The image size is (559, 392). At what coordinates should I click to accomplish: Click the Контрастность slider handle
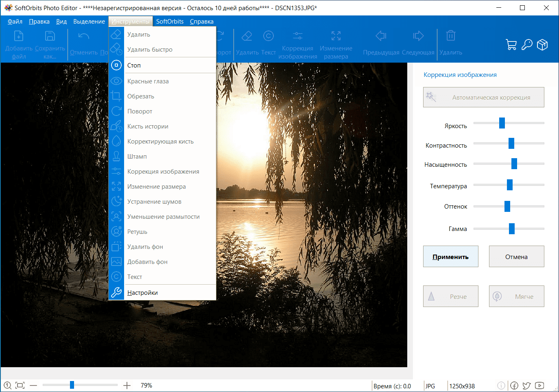(511, 143)
